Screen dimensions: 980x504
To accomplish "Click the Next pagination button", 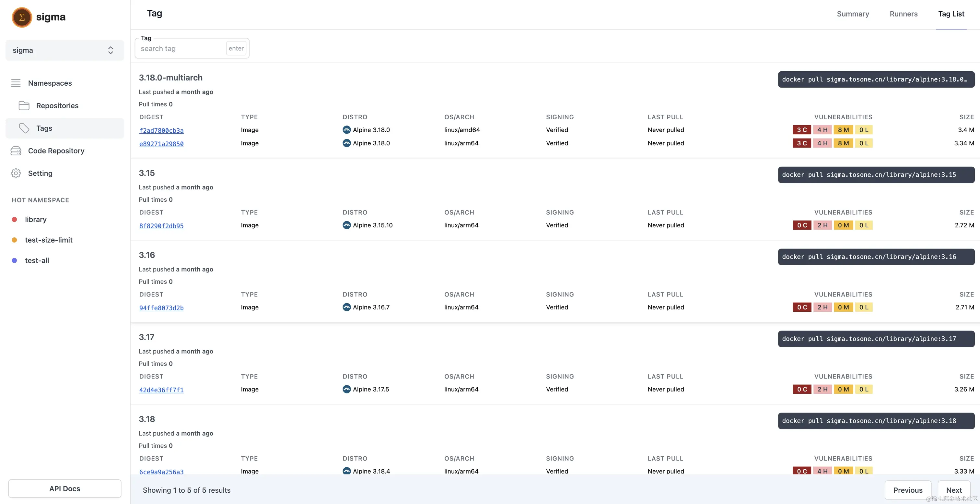I will tap(953, 490).
